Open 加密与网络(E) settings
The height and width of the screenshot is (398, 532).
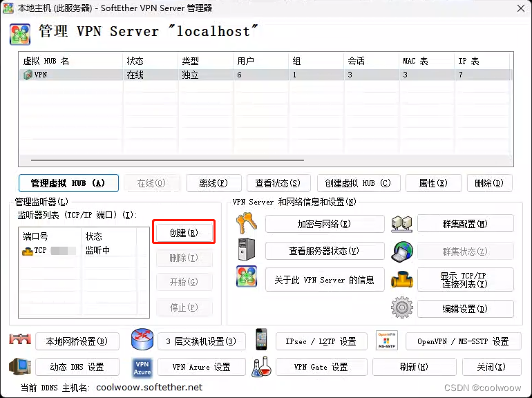coord(325,224)
